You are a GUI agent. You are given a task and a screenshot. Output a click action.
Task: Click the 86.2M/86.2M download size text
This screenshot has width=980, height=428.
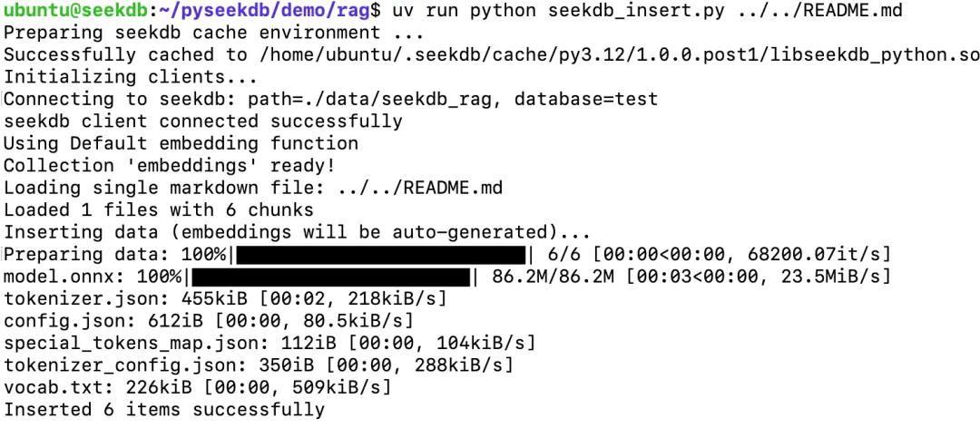click(554, 276)
